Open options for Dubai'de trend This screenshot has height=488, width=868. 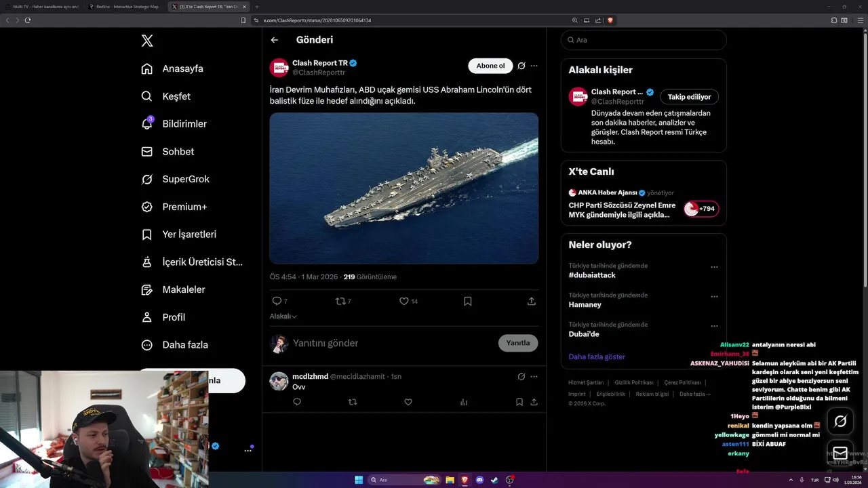click(714, 326)
